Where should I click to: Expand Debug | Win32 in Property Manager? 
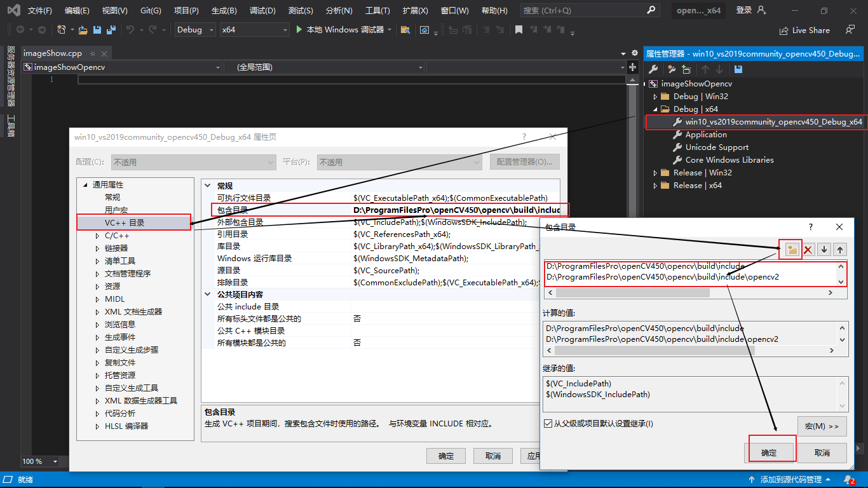pyautogui.click(x=656, y=97)
